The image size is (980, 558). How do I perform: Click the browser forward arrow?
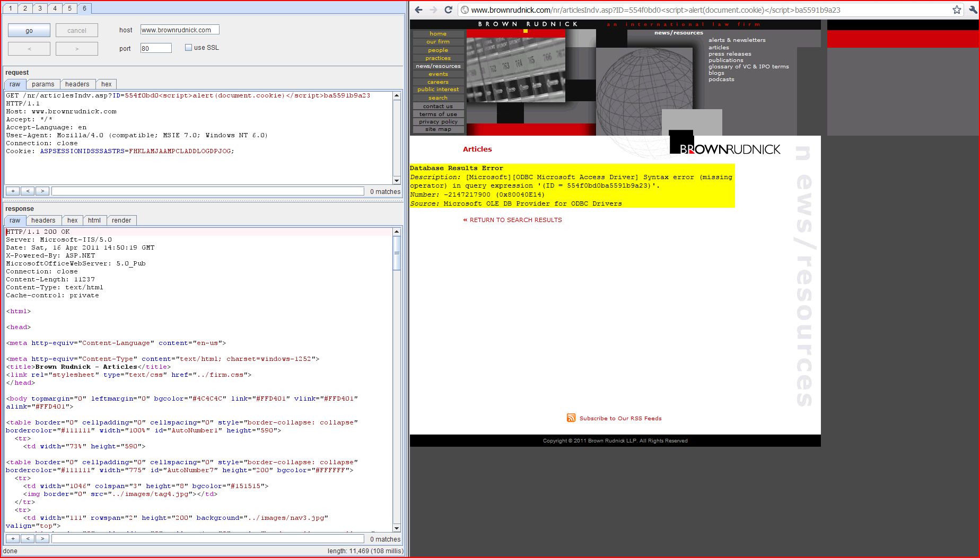pyautogui.click(x=433, y=10)
